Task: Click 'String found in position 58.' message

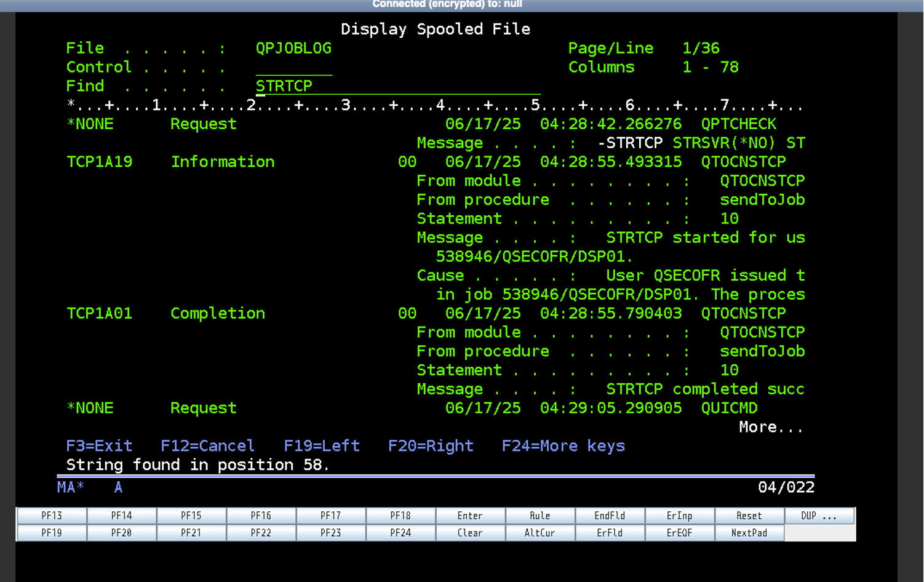Action: (x=198, y=465)
